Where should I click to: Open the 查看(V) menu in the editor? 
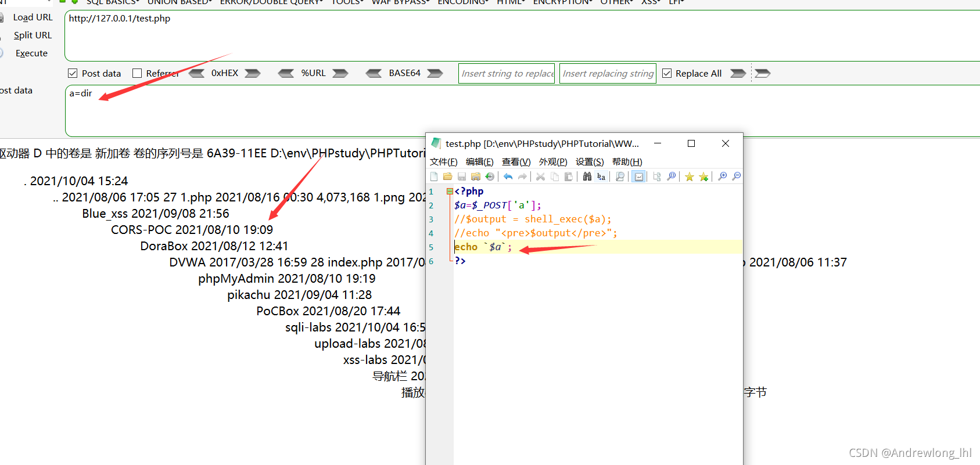(x=516, y=162)
